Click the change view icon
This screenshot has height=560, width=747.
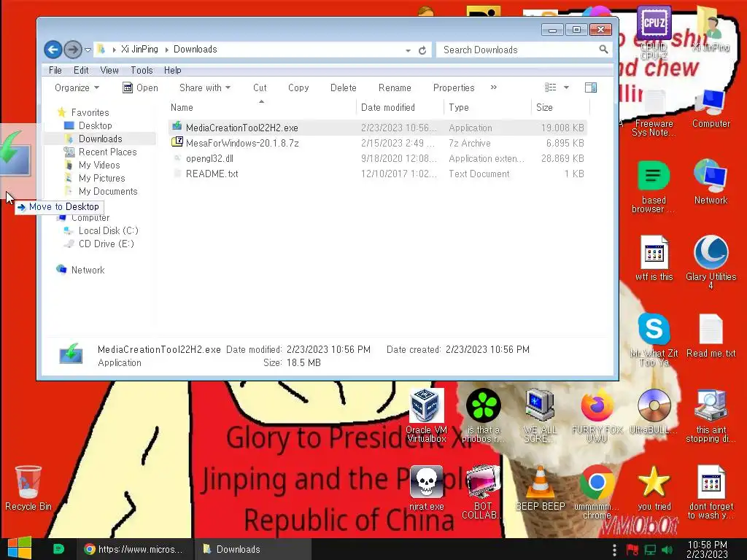click(x=550, y=87)
